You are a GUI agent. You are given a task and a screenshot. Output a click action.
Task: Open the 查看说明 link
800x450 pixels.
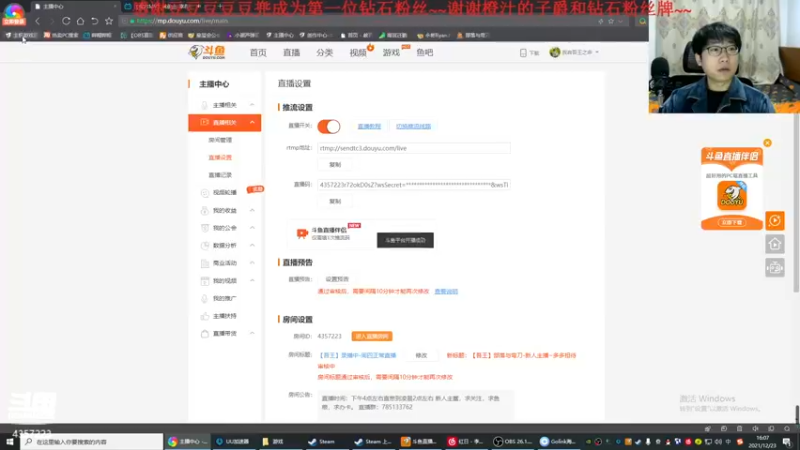(x=446, y=291)
